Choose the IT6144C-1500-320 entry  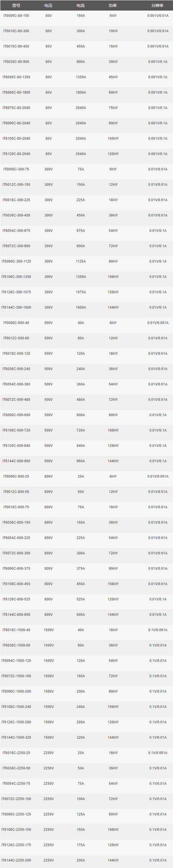[16, 737]
